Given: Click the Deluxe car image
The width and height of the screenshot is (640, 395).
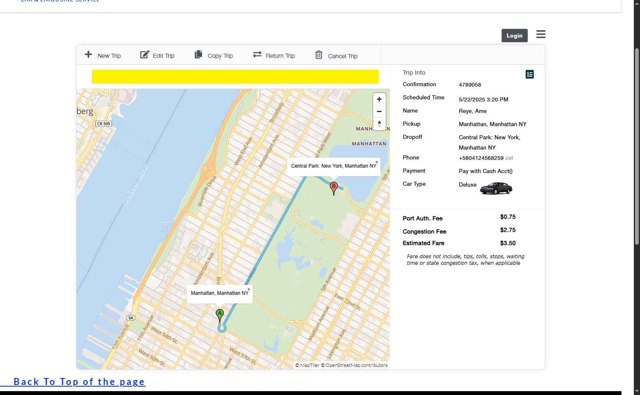Looking at the screenshot, I should pyautogui.click(x=496, y=188).
